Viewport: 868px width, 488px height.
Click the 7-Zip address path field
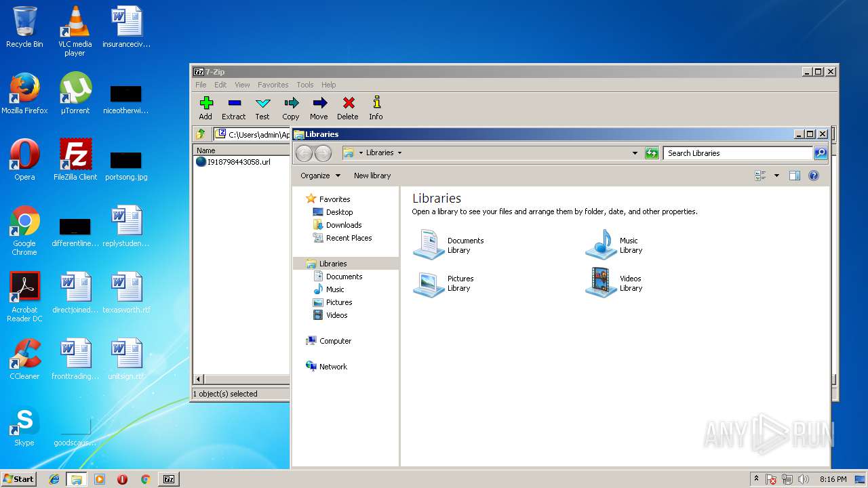pos(252,134)
